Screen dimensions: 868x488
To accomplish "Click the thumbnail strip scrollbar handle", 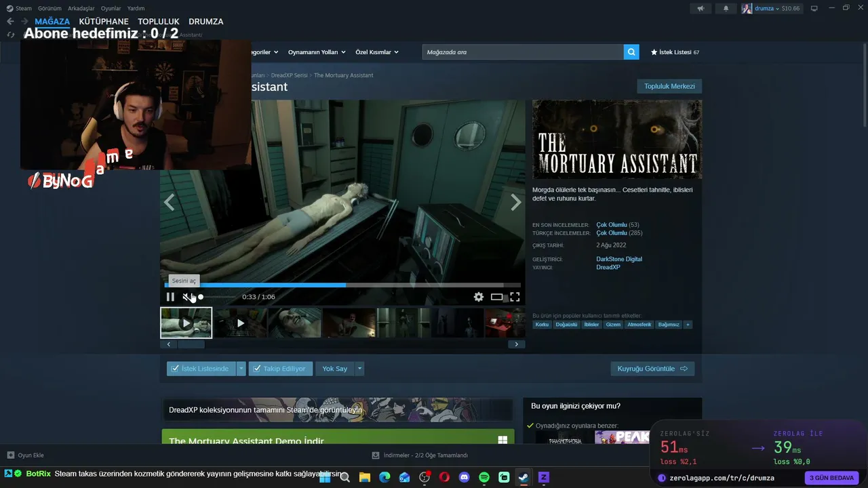I will (x=191, y=344).
